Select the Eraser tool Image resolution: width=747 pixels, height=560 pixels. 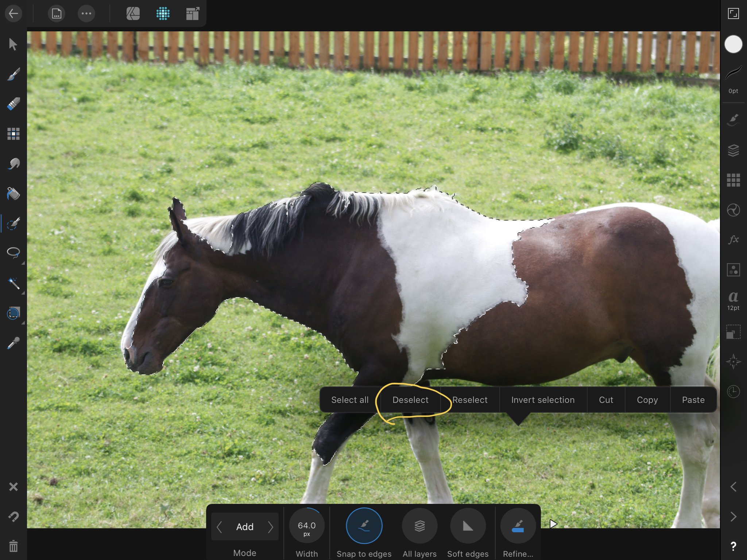13,103
